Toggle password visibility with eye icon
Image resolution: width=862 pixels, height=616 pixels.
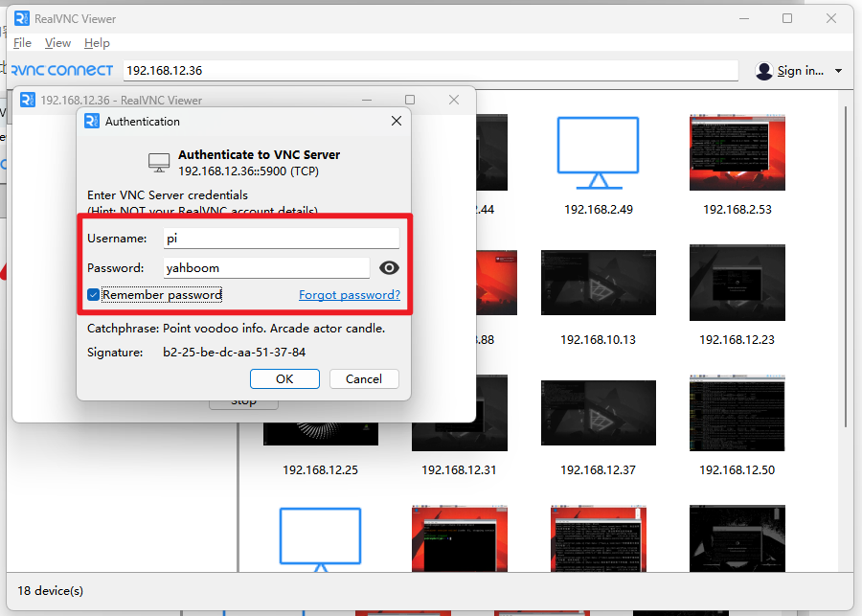389,268
